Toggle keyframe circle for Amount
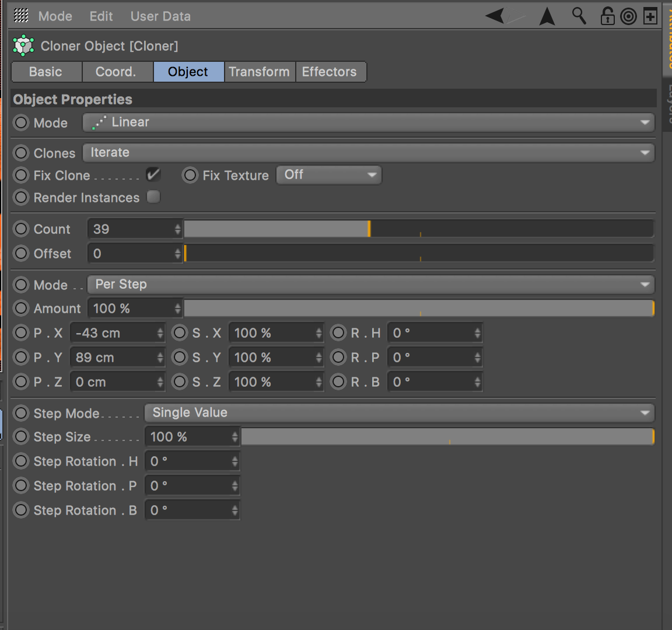 tap(20, 308)
